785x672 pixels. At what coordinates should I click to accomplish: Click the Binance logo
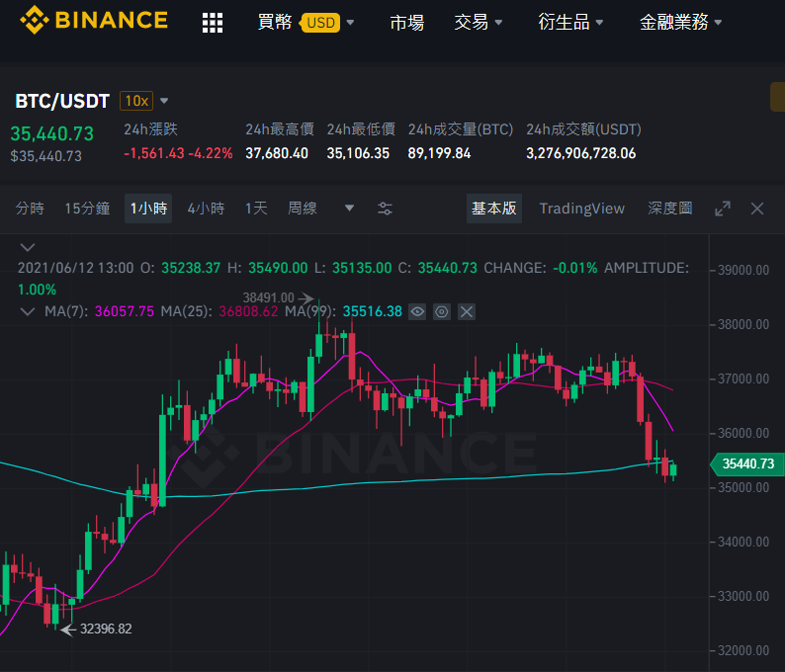point(94,20)
